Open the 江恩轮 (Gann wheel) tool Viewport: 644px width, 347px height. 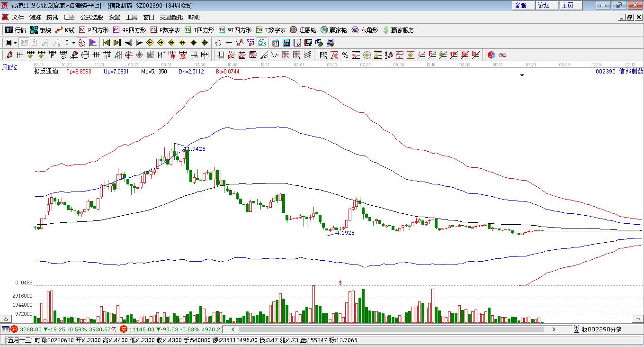(x=303, y=30)
